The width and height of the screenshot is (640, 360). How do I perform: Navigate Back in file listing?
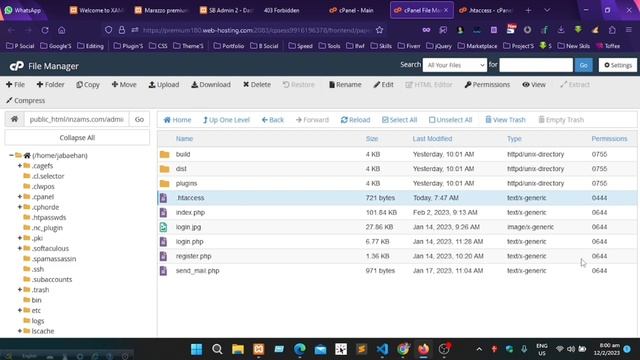[273, 120]
